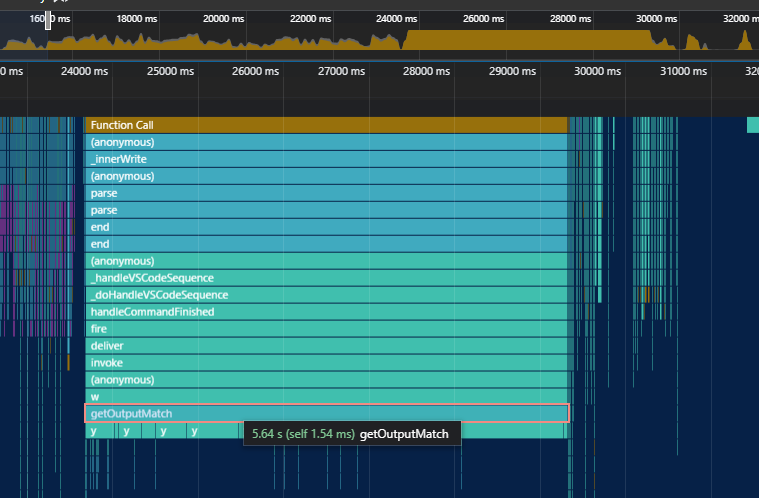
Task: Select the w frame
Action: click(x=326, y=396)
